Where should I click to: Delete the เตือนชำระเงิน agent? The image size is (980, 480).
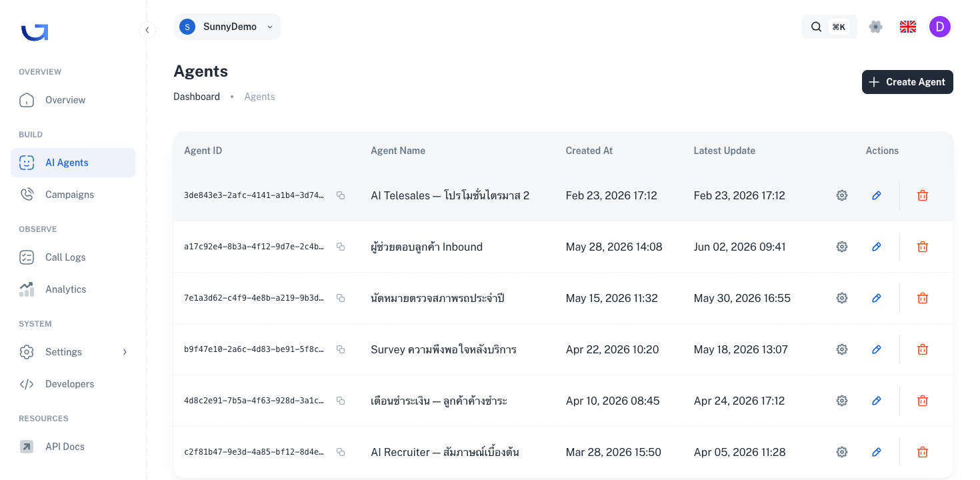pyautogui.click(x=923, y=401)
